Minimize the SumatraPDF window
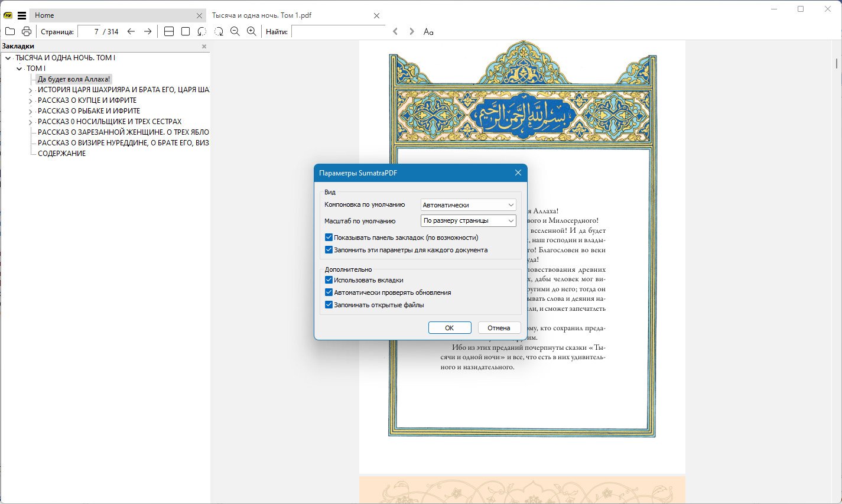The height and width of the screenshot is (504, 842). pos(774,9)
